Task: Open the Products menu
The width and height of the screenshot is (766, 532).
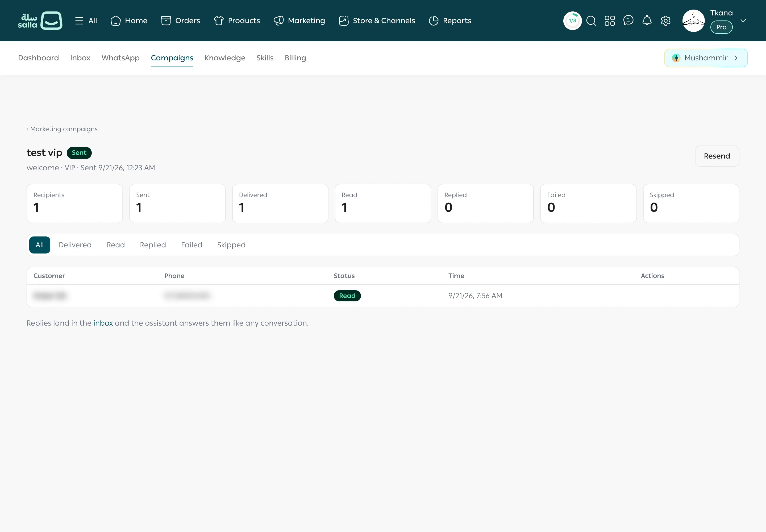Action: tap(237, 21)
